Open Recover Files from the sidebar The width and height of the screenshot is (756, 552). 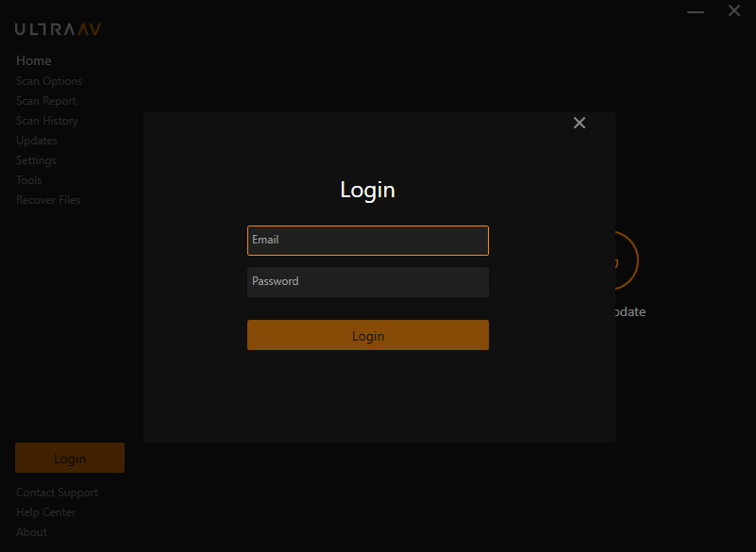pyautogui.click(x=48, y=200)
